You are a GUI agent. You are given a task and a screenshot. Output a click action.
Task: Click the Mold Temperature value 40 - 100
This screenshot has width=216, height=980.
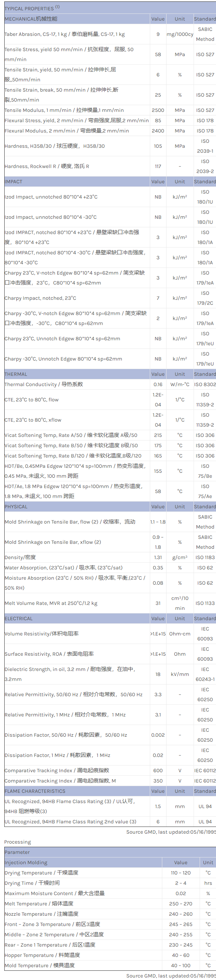tap(180, 965)
